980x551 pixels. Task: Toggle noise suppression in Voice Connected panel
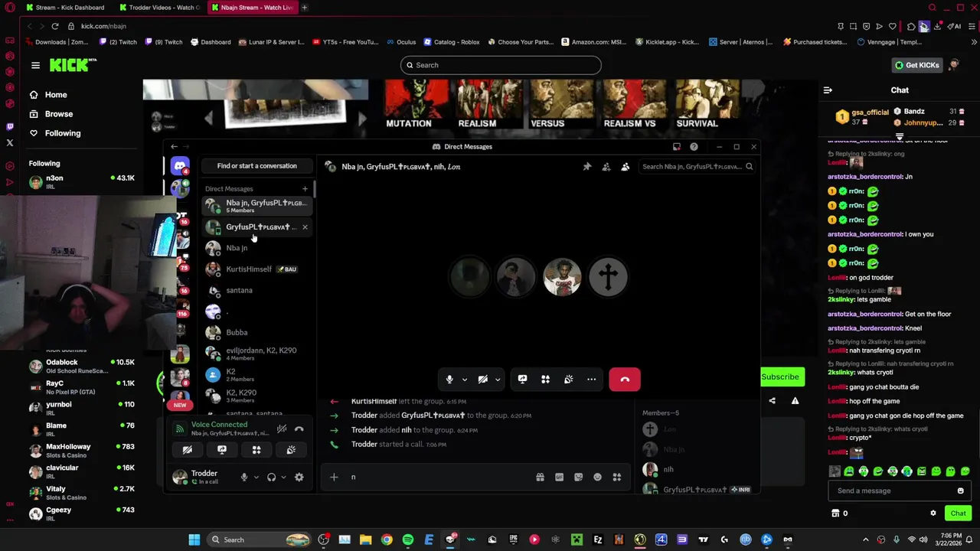(x=282, y=429)
